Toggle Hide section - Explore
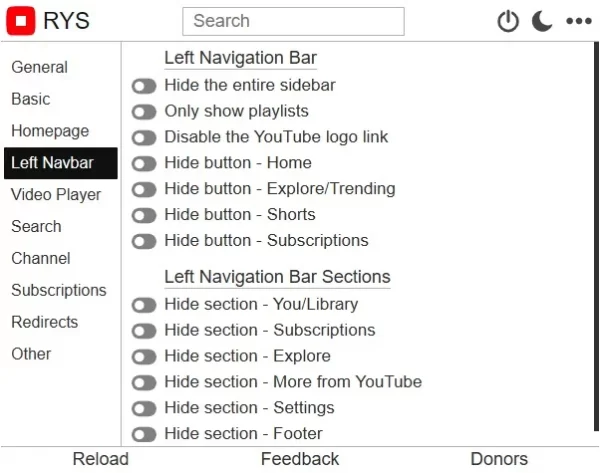Screen dimensions: 600x473 point(144,357)
